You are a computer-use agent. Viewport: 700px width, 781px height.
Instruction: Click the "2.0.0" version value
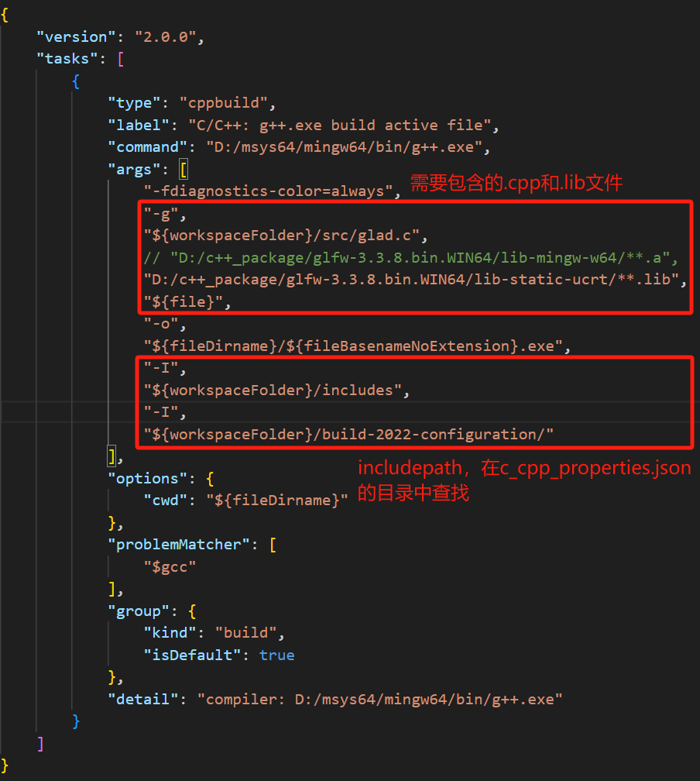pos(165,37)
